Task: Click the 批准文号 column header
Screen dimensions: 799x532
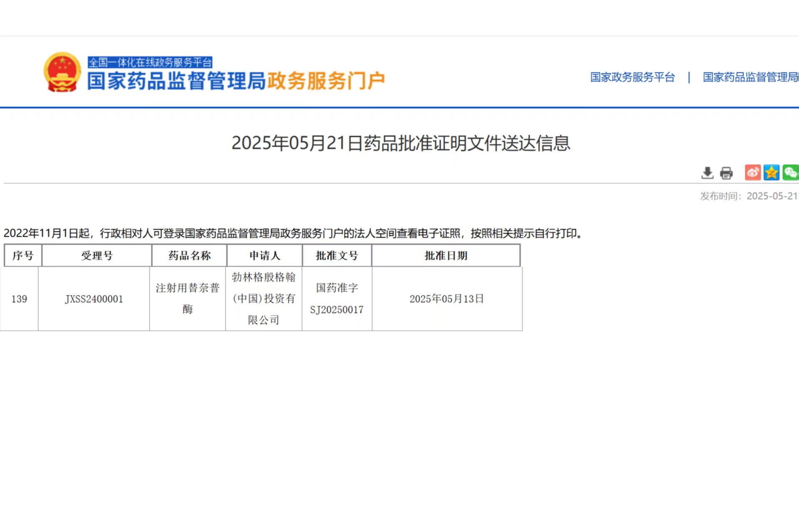Action: 337,255
